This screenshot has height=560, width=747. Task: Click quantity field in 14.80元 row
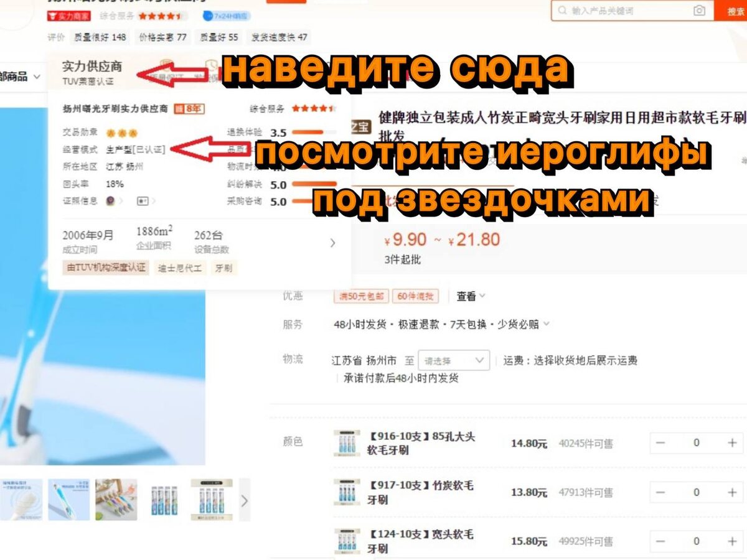click(697, 443)
